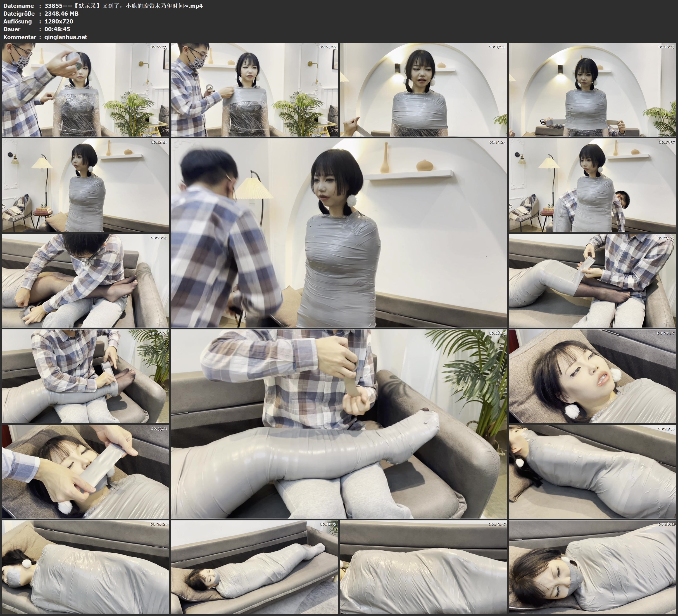Viewport: 678px width, 616px height.
Task: Select the frame labeled 00:07:41
Action: pyautogui.click(x=424, y=90)
